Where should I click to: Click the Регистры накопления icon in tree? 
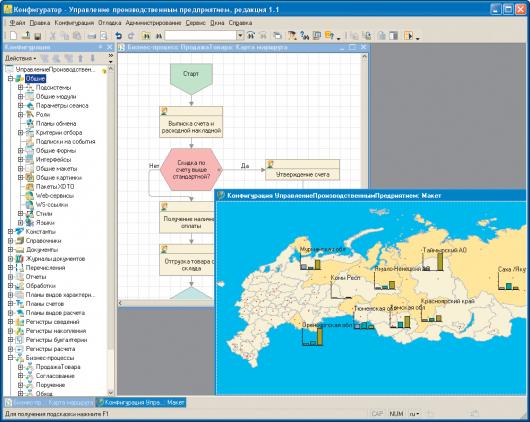(20, 331)
